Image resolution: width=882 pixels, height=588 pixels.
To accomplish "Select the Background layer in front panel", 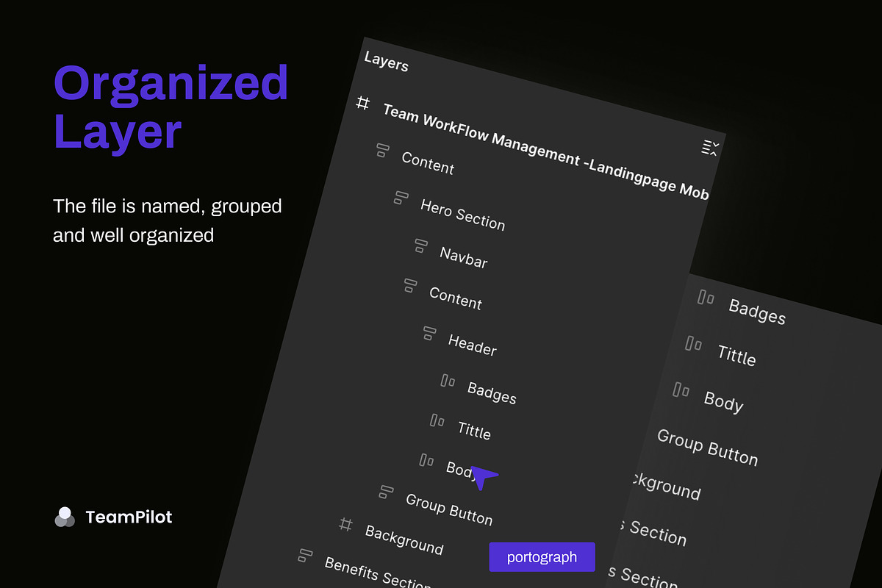I will click(x=404, y=539).
